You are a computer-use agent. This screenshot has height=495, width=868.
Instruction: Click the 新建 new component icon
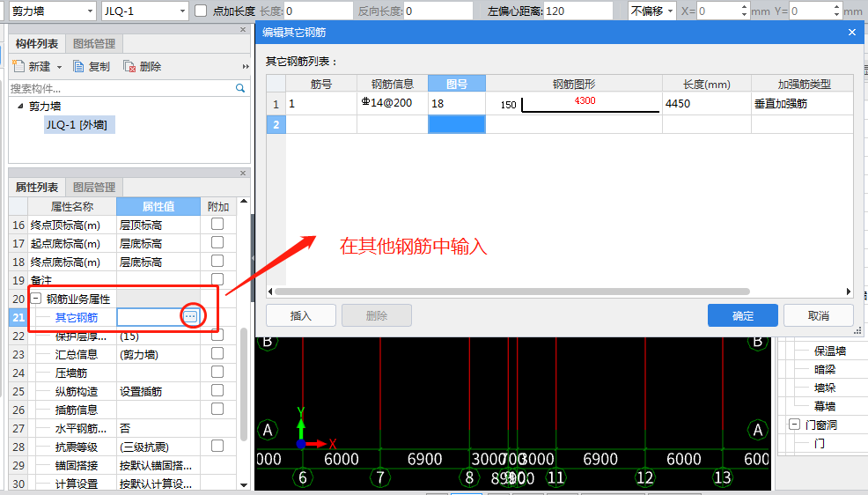[18, 66]
